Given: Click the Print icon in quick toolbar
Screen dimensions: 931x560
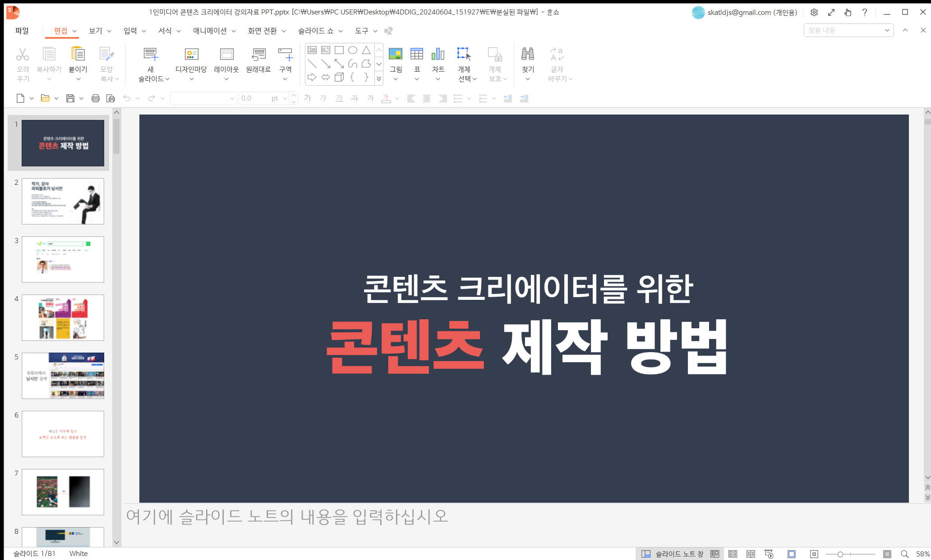Looking at the screenshot, I should tap(95, 98).
